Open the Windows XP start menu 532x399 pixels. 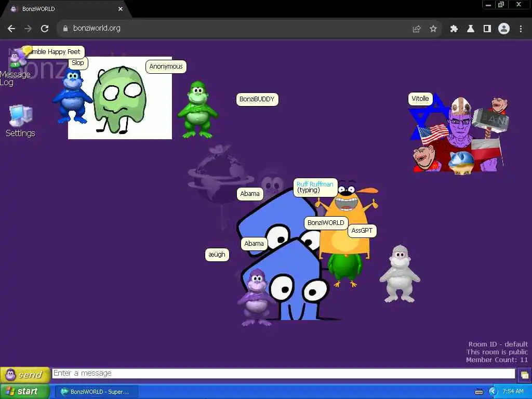[24, 391]
